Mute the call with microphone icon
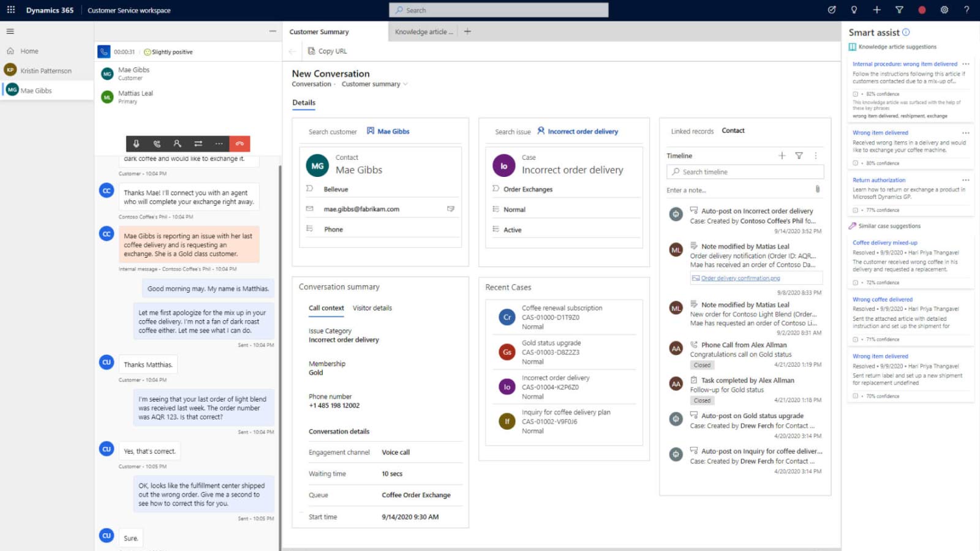 pos(136,143)
